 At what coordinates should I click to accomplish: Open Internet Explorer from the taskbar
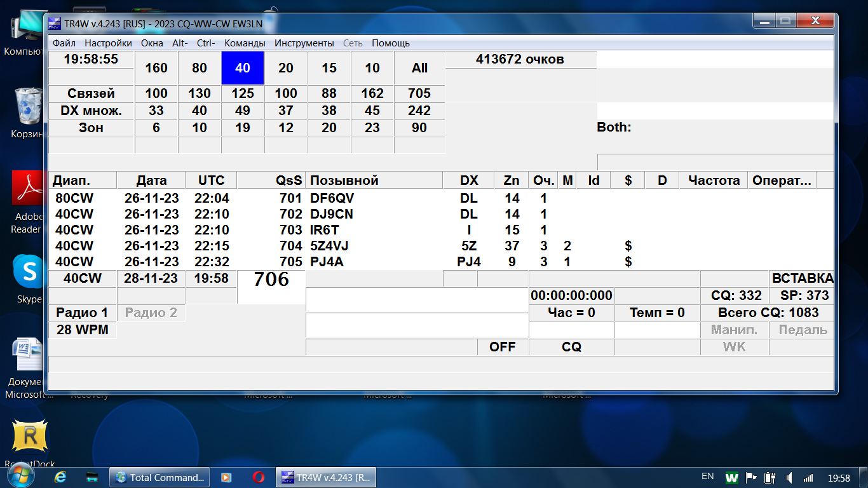point(60,477)
